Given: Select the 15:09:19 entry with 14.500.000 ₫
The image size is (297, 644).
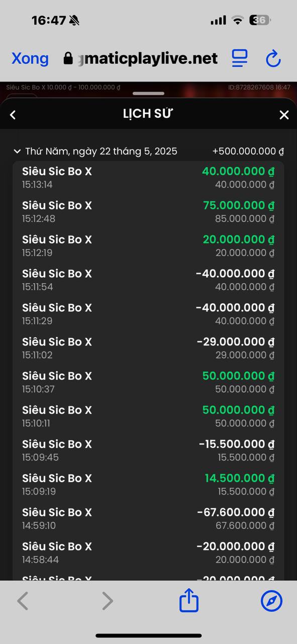Looking at the screenshot, I should click(x=148, y=485).
